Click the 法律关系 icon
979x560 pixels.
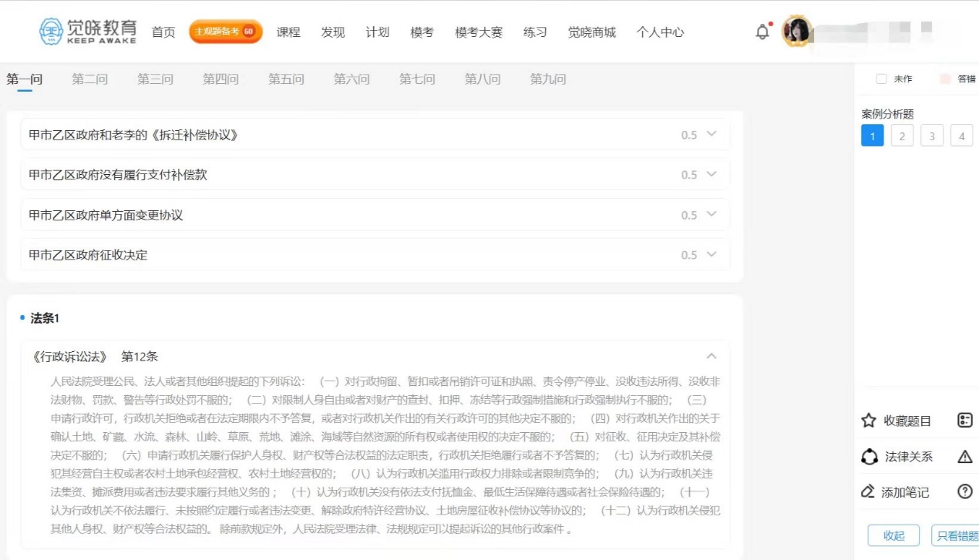coord(869,457)
